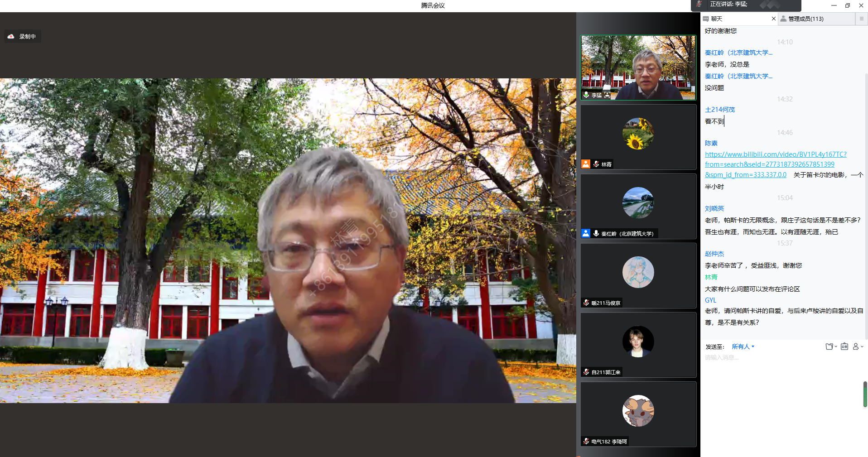Open the send file folder dropdown

point(831,346)
